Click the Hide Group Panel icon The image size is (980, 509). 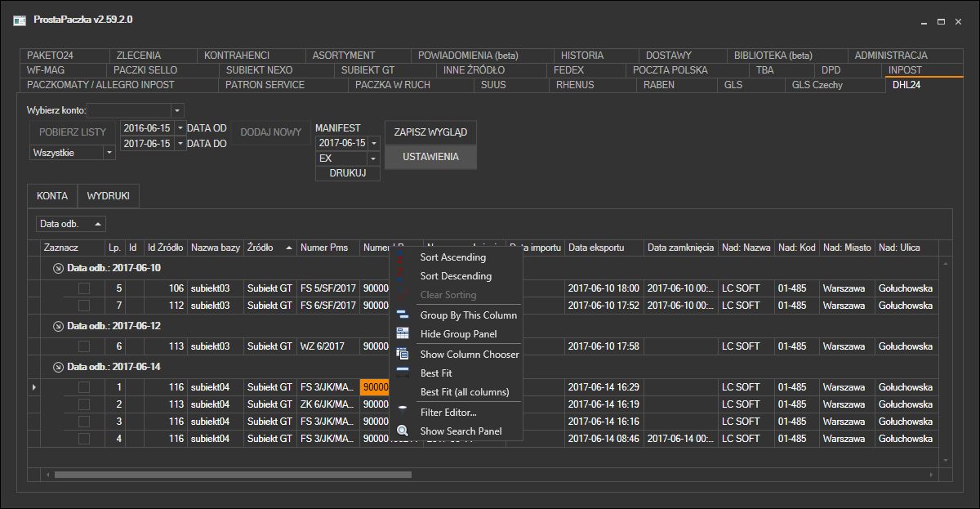[402, 333]
